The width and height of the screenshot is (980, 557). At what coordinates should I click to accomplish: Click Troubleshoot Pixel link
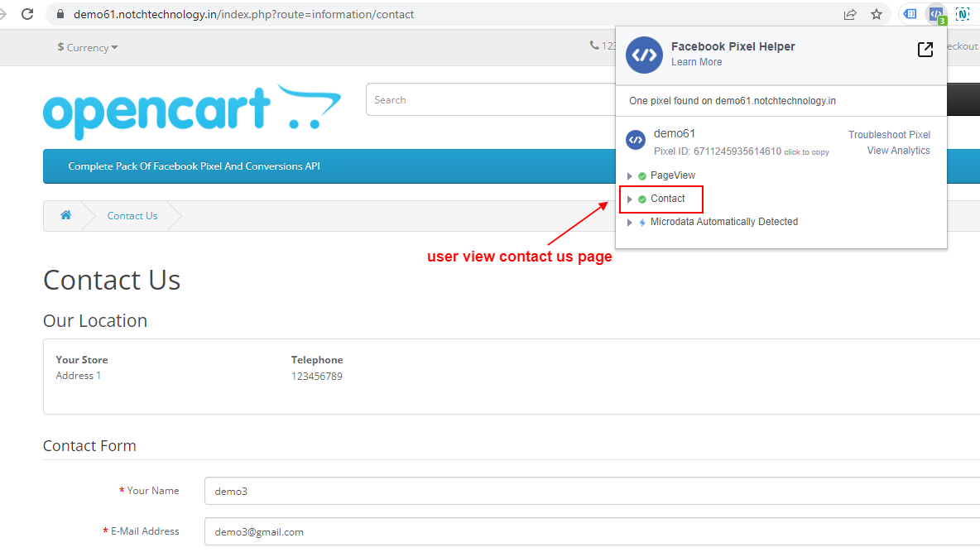[x=889, y=134]
